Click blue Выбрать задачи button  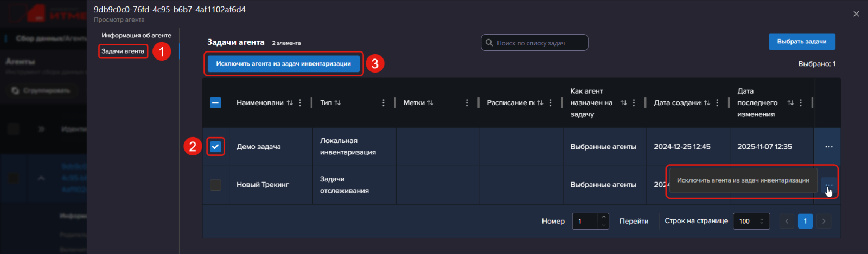click(x=801, y=42)
